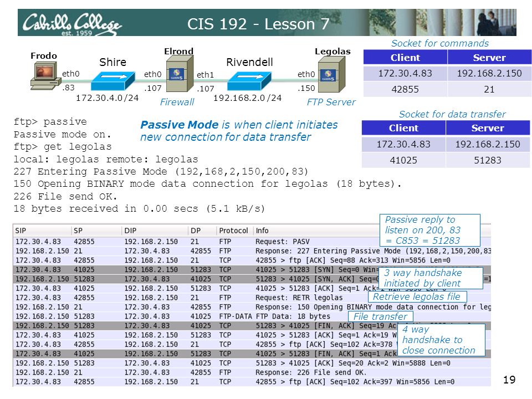
Task: Click the 192.168.2.0/24 network label
Action: click(247, 98)
